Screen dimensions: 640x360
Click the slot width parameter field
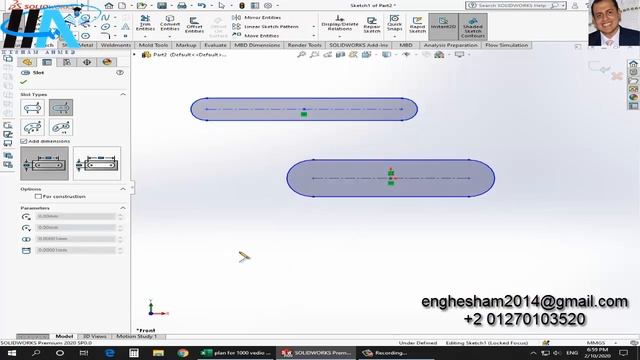76,239
